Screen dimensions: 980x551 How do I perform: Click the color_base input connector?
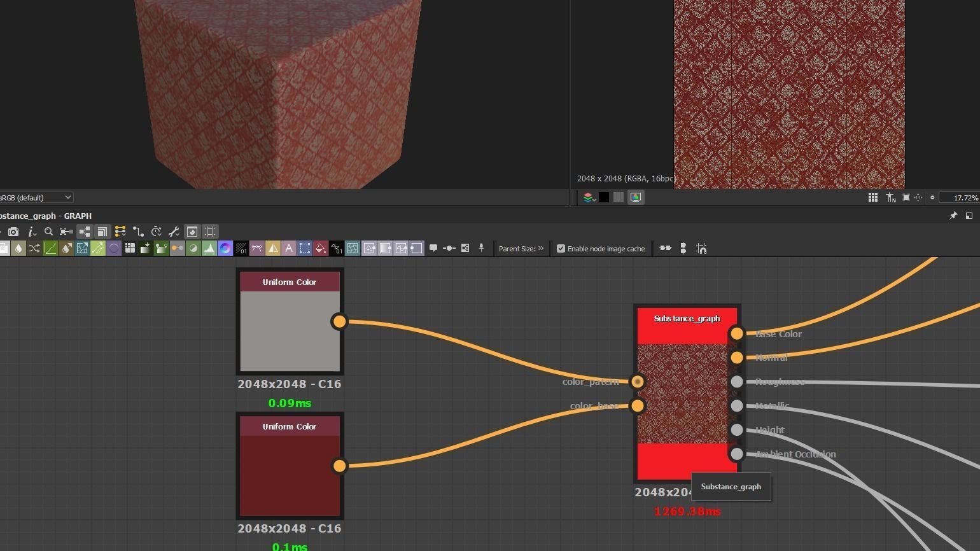(x=637, y=405)
